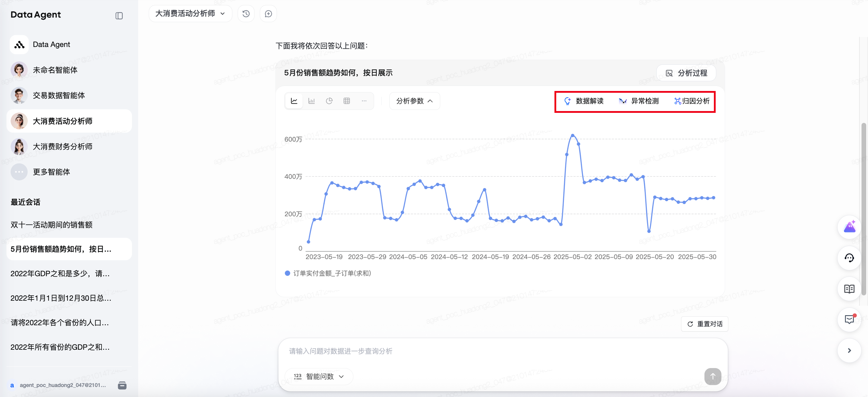Open conversation history clock icon
Image resolution: width=868 pixels, height=397 pixels.
[x=246, y=14]
